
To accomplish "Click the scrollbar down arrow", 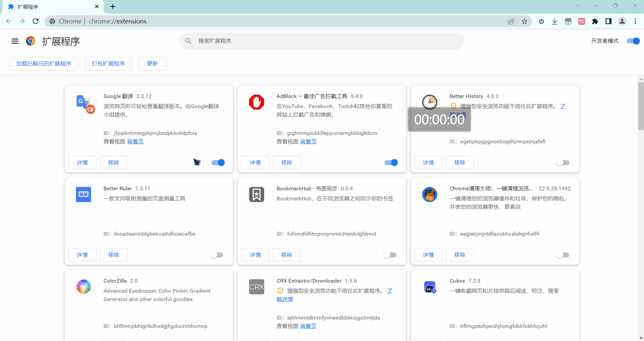I will coord(641,338).
